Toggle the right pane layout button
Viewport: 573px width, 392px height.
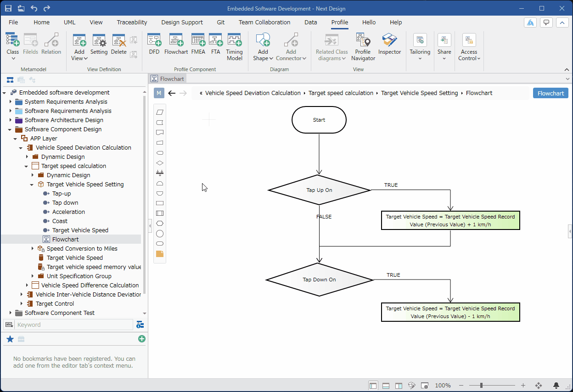tap(399, 385)
